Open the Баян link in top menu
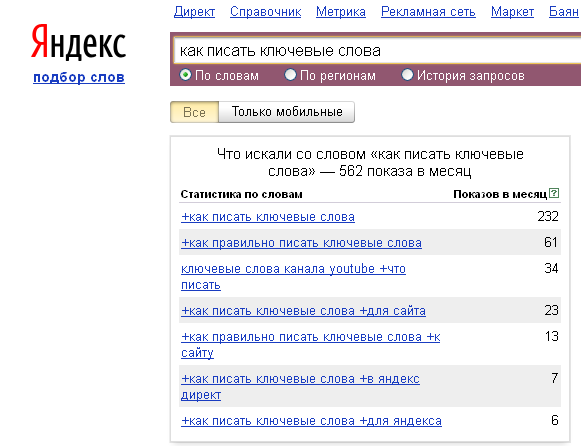The image size is (581, 446). click(x=564, y=11)
